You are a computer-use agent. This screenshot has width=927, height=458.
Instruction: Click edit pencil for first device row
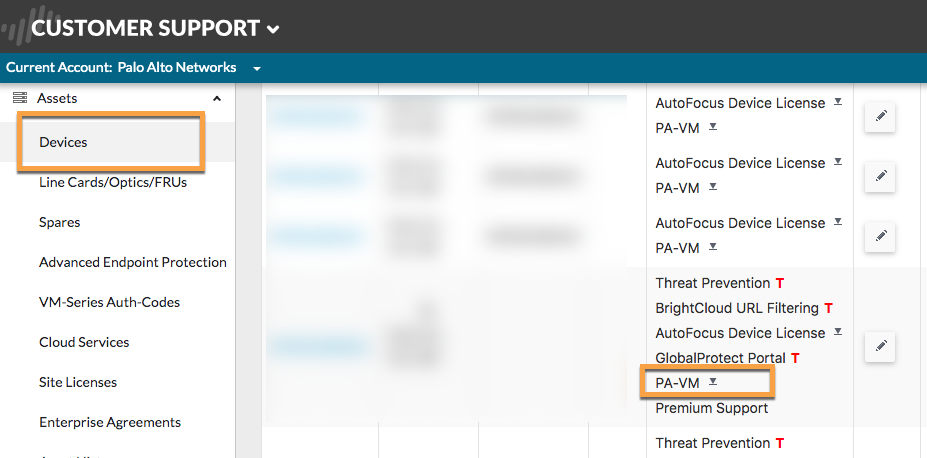click(880, 116)
